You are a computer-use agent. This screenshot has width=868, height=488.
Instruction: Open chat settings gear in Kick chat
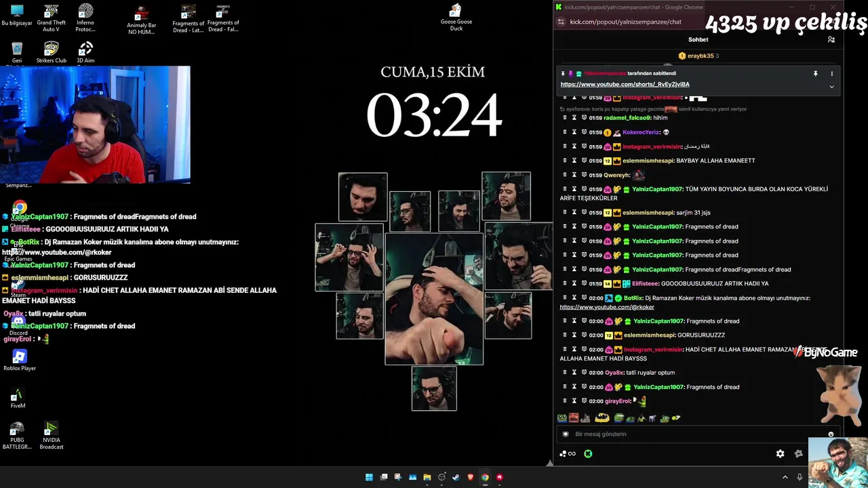coord(780,453)
